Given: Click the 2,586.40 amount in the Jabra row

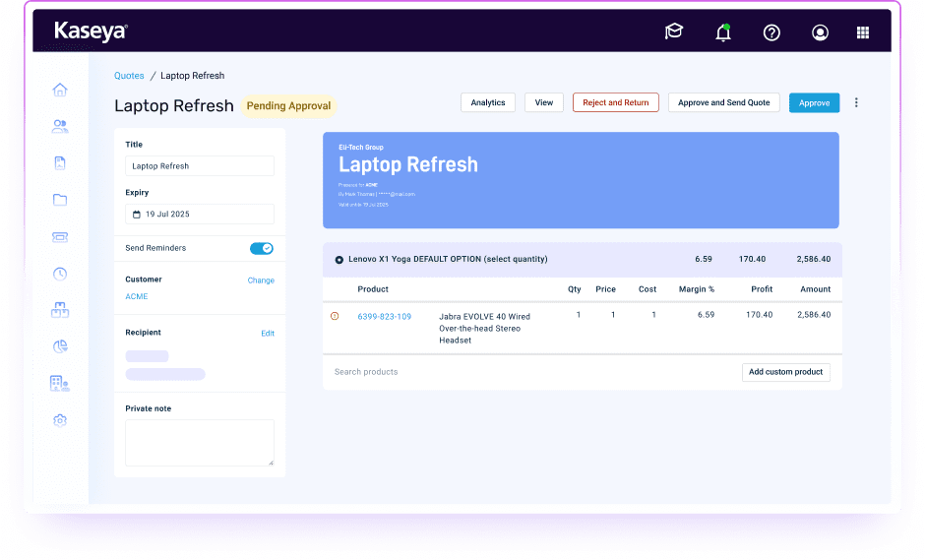Looking at the screenshot, I should [814, 315].
